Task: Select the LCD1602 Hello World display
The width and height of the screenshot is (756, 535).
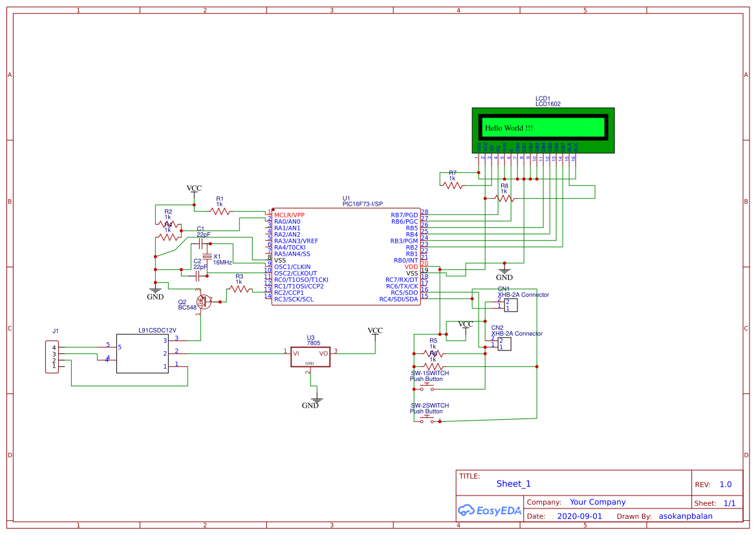Action: point(543,130)
